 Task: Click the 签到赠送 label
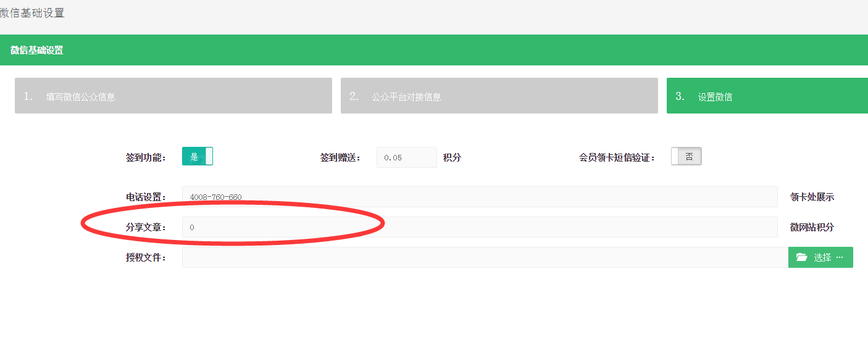coord(340,157)
